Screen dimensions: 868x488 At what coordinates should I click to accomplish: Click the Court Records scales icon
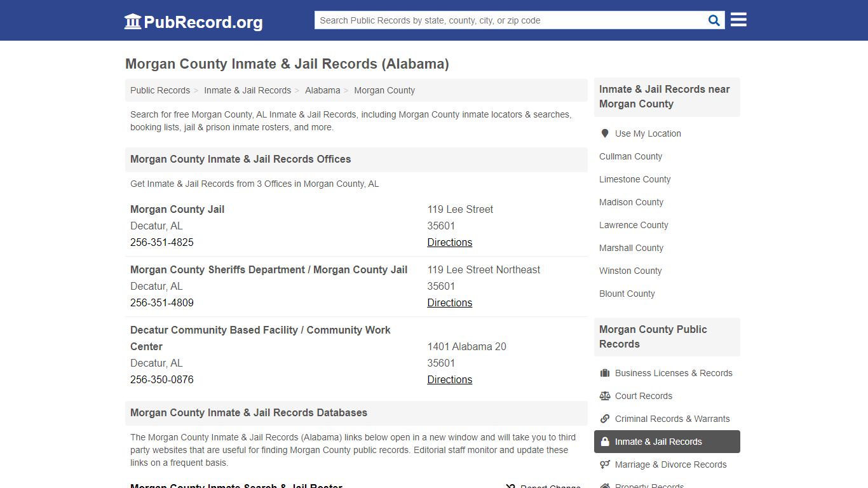point(605,396)
